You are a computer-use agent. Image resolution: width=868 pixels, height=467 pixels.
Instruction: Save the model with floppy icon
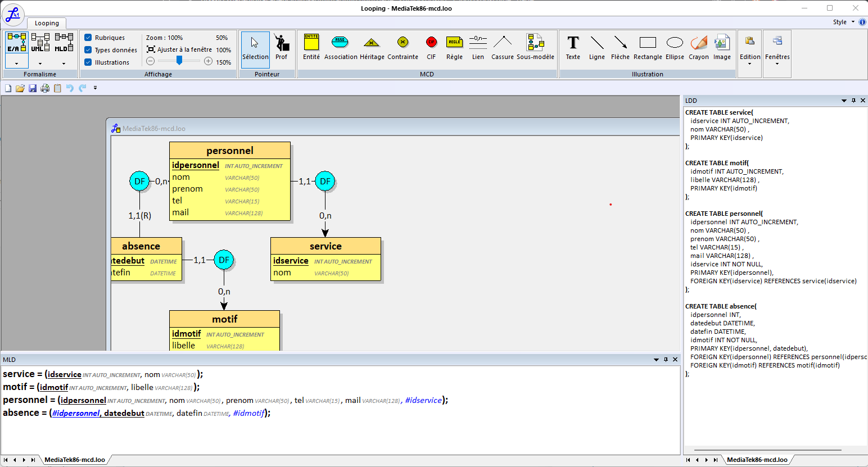click(33, 88)
